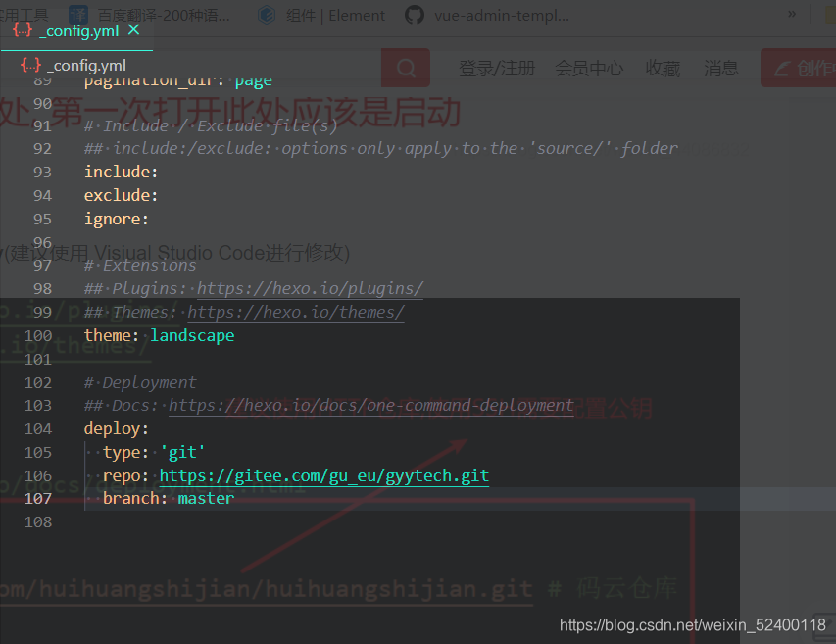Click the orange search magnifier icon
The height and width of the screenshot is (644, 836).
405,68
